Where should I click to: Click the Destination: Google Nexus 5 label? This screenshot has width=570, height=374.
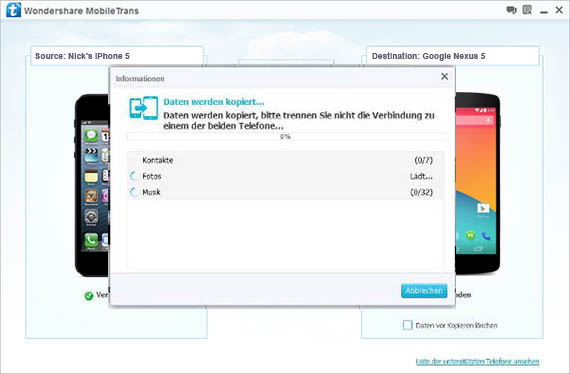(428, 56)
